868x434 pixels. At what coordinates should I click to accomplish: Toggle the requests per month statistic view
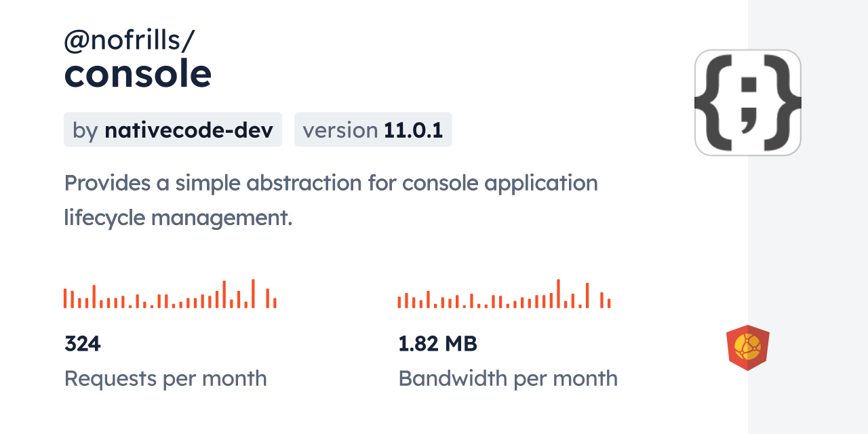pos(166,378)
